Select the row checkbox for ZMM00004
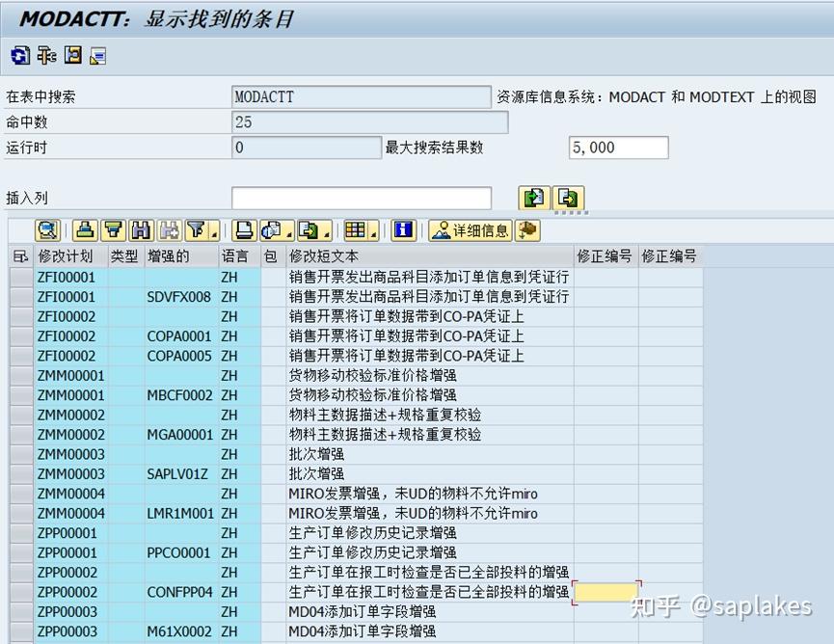Image resolution: width=834 pixels, height=644 pixels. point(19,494)
